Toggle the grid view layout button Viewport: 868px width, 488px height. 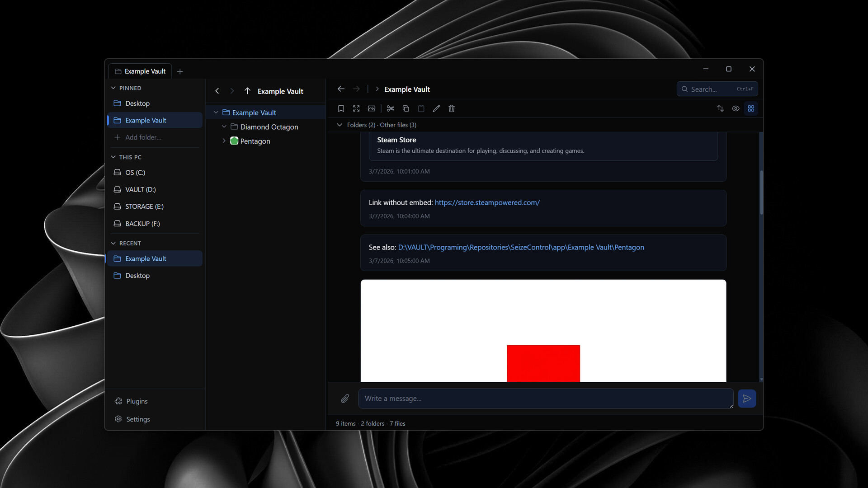(751, 108)
